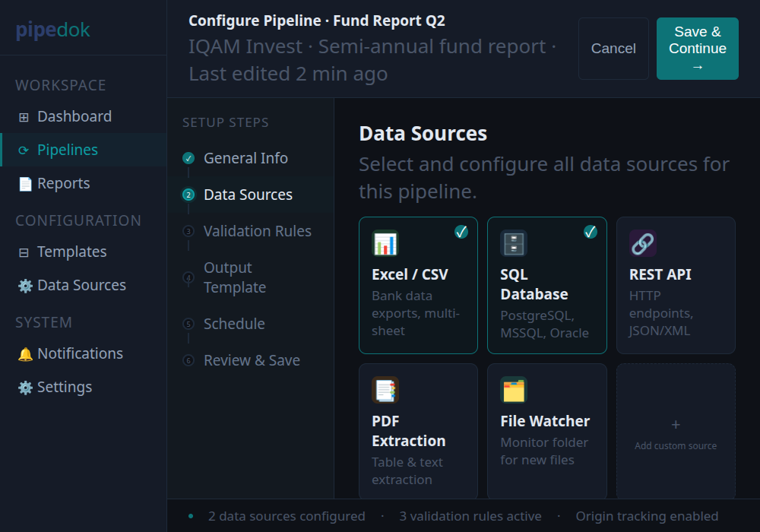Screen dimensions: 760x532
Task: Cancel the pipeline configuration
Action: click(x=613, y=49)
